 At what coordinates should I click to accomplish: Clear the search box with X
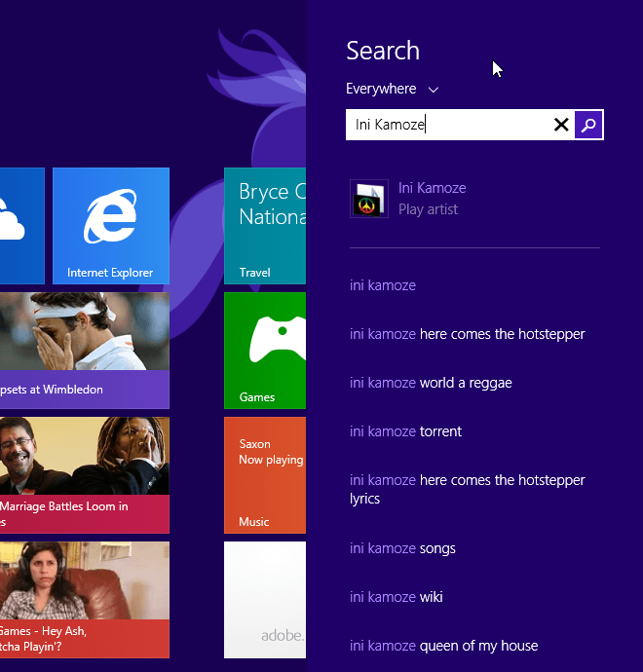(x=561, y=125)
